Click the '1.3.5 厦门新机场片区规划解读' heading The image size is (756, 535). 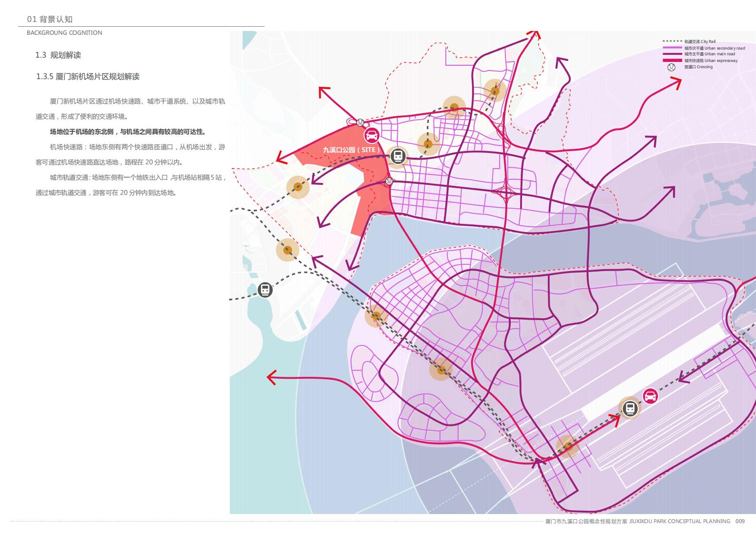(88, 77)
